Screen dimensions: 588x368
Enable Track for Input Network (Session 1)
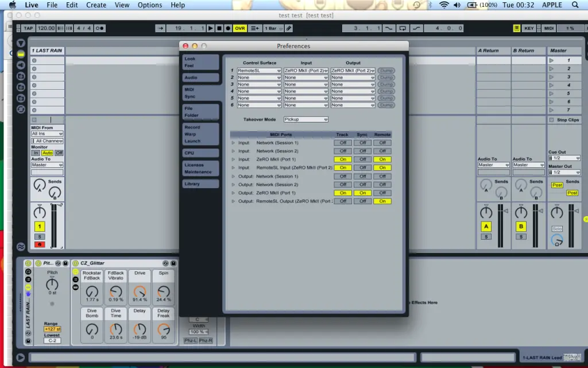pyautogui.click(x=343, y=143)
